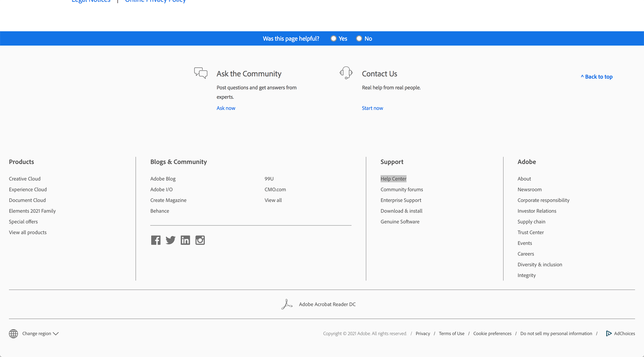
Task: Open Document Cloud link
Action: point(27,200)
